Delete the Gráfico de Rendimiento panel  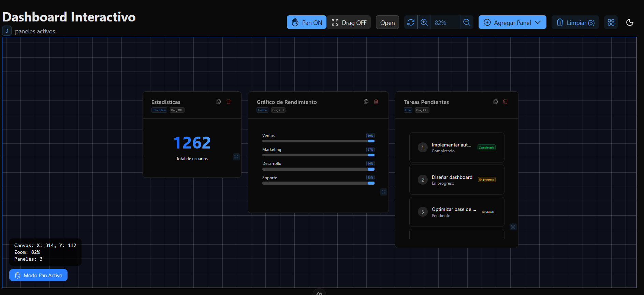pos(376,102)
